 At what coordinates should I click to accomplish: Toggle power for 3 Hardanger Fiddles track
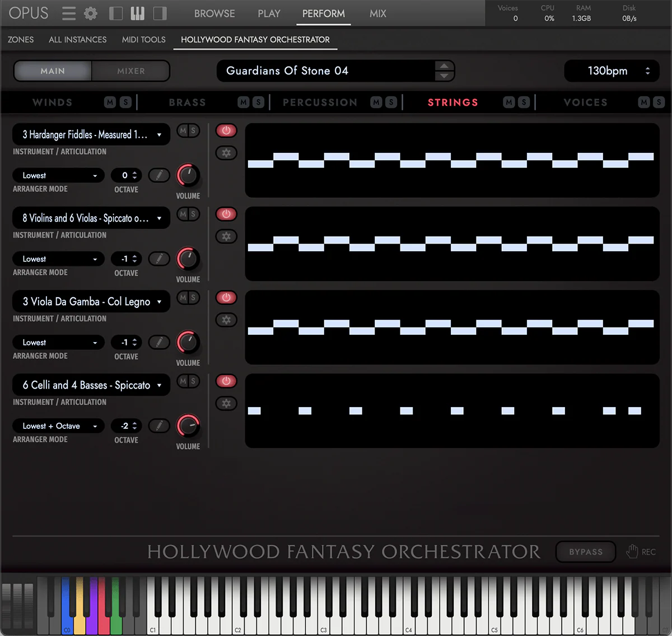point(226,130)
